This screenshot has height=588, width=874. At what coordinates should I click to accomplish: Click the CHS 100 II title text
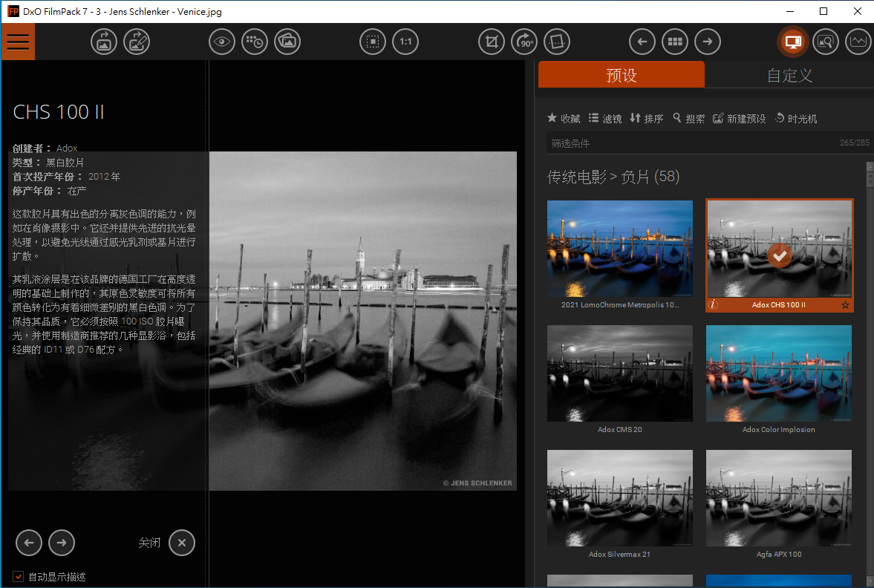(59, 112)
